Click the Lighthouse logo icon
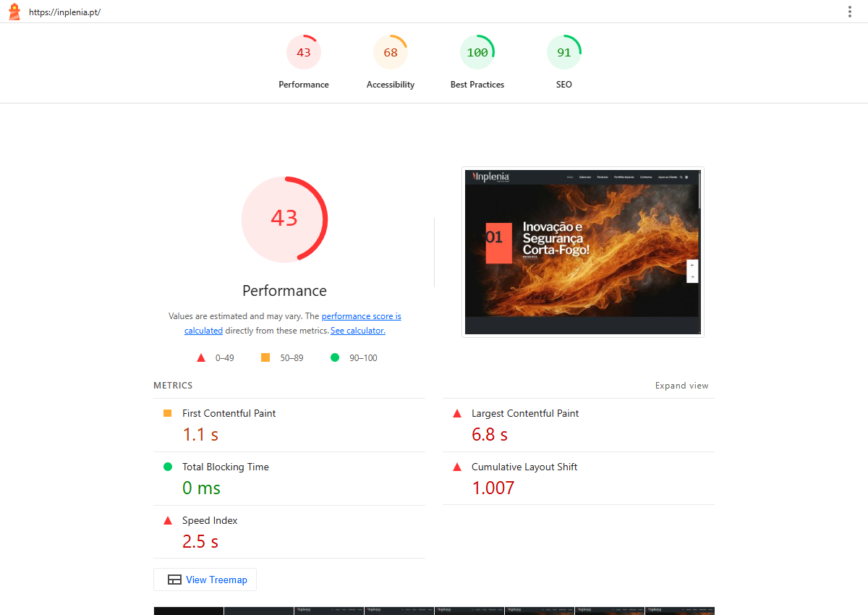 pyautogui.click(x=14, y=12)
